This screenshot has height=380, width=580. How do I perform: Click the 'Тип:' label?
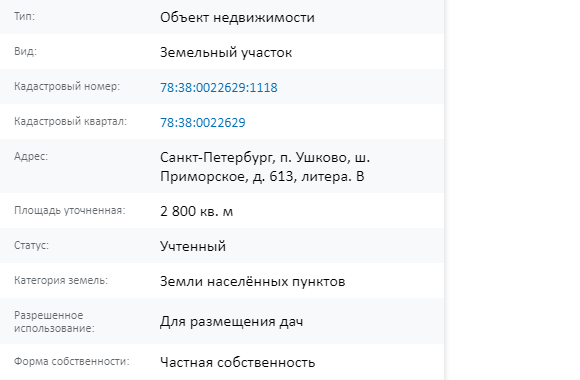click(24, 16)
